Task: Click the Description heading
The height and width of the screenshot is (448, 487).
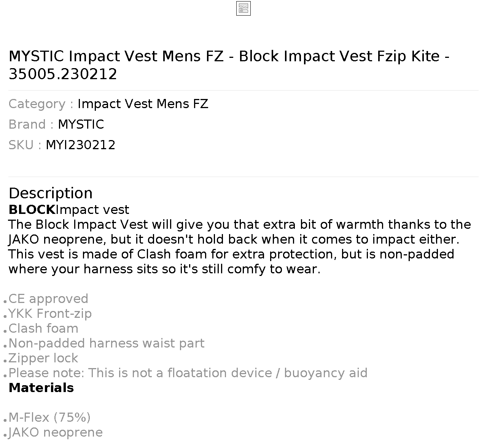Action: pyautogui.click(x=51, y=193)
